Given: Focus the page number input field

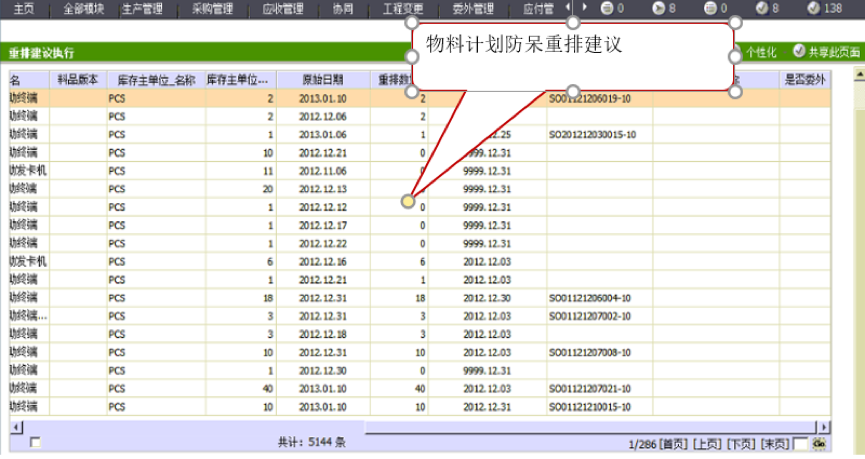Looking at the screenshot, I should [800, 444].
